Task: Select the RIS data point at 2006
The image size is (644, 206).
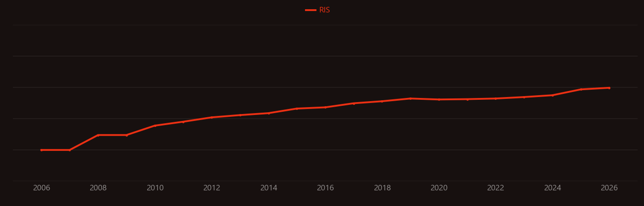Action: [x=41, y=150]
